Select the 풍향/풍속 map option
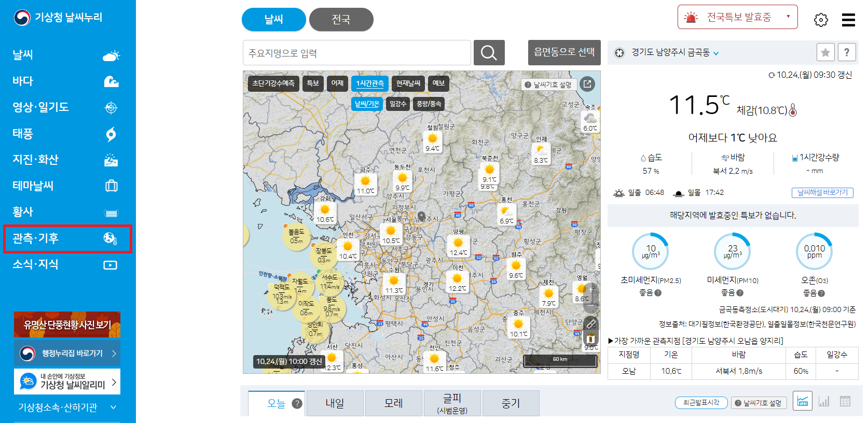Viewport: 868px width, 423px height. point(429,104)
